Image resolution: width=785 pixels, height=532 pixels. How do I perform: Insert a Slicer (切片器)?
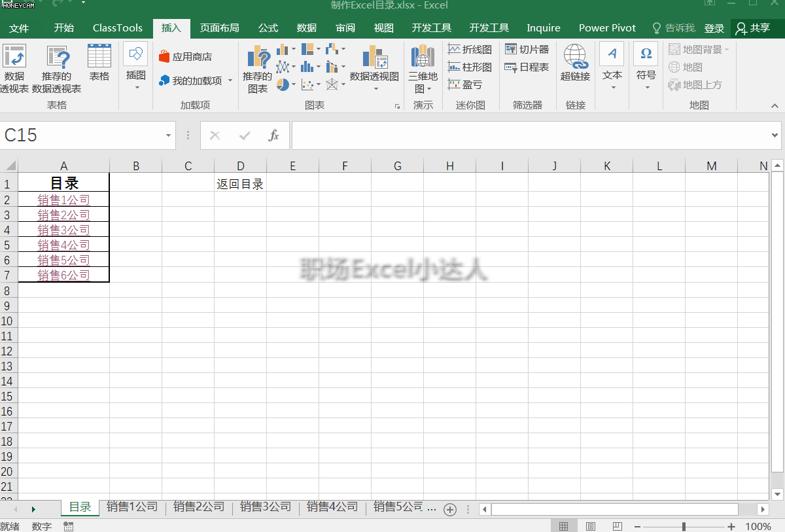pos(527,50)
